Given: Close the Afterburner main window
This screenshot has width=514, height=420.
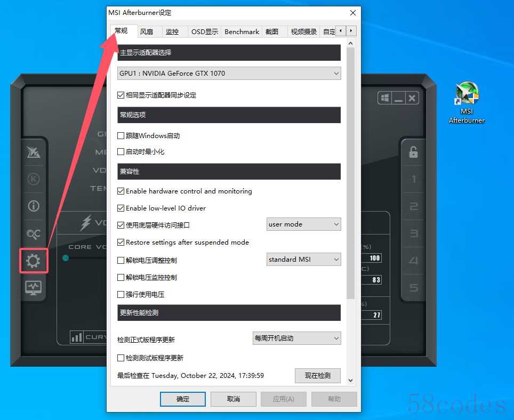Looking at the screenshot, I should click(x=412, y=98).
